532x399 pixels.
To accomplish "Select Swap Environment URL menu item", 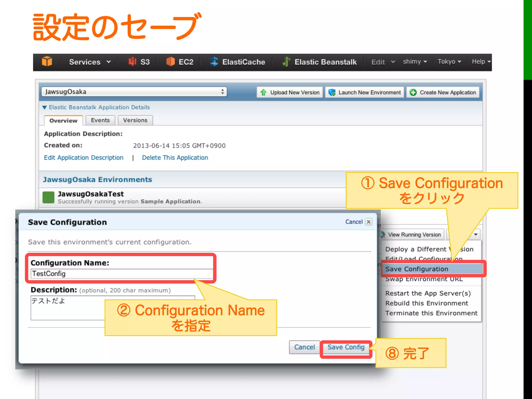I will pos(424,279).
